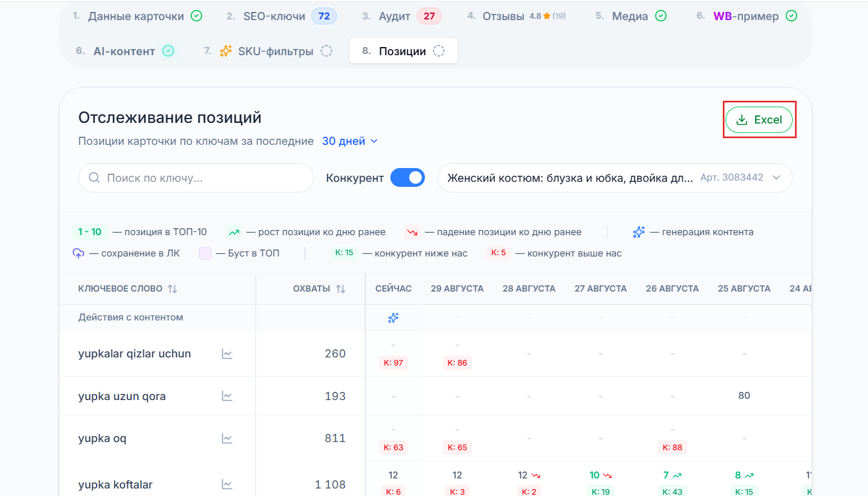Click position 7 under 26 августа
Image resolution: width=868 pixels, height=496 pixels.
click(x=666, y=475)
